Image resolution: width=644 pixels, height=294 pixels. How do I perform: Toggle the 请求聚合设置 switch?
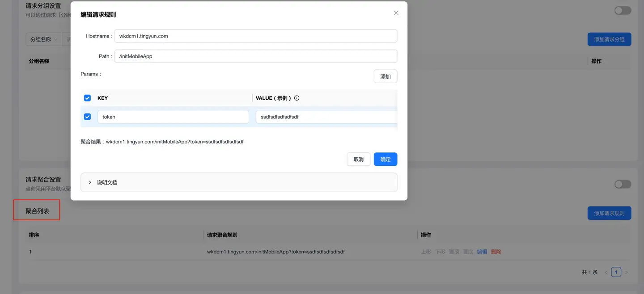(623, 184)
